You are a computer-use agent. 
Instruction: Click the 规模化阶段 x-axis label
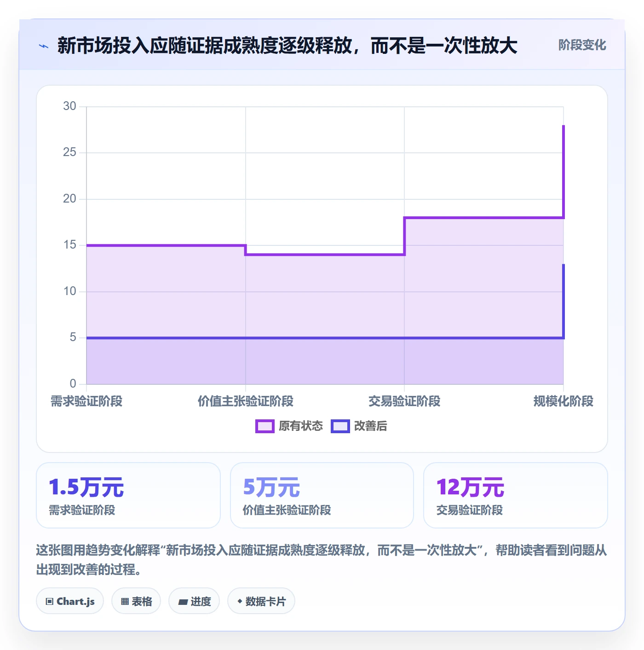pos(563,401)
